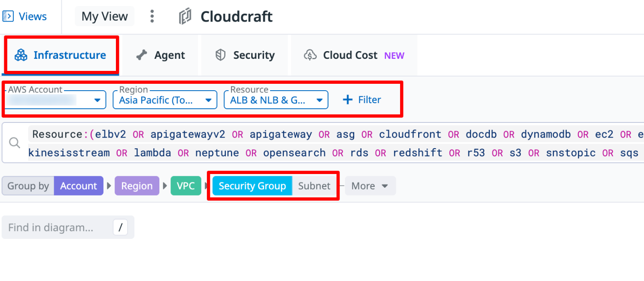The height and width of the screenshot is (281, 644).
Task: Click the arrow between Account and Region
Action: click(x=109, y=186)
